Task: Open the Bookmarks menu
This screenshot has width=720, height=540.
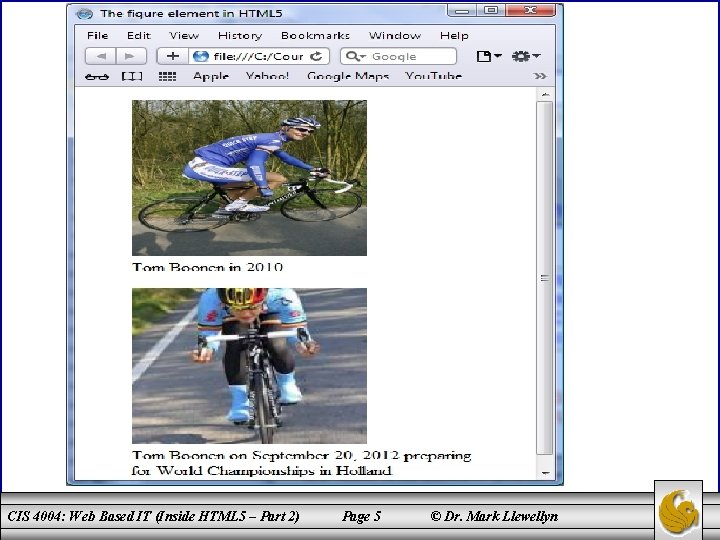Action: click(x=315, y=35)
